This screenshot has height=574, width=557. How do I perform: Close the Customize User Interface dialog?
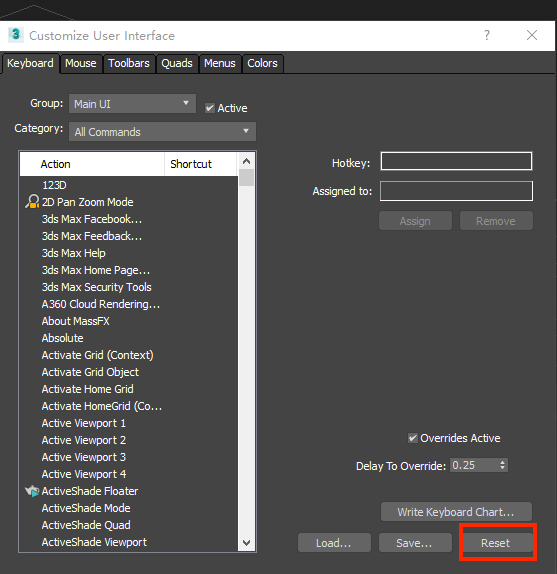pos(532,35)
